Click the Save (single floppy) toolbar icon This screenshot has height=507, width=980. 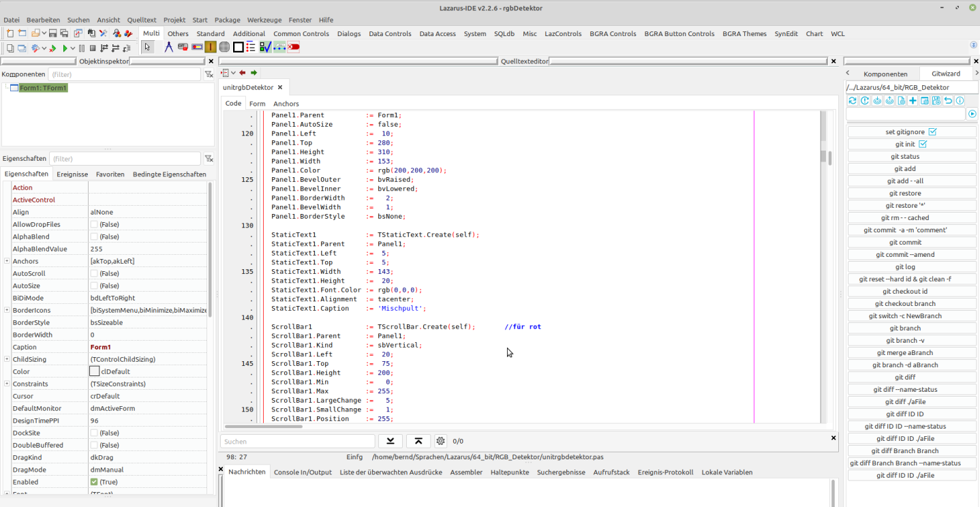(52, 33)
